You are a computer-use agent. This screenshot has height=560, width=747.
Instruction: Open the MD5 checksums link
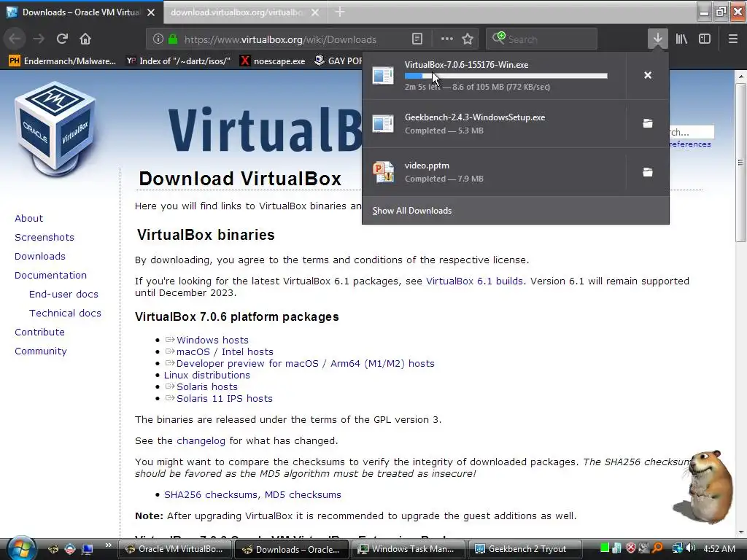point(303,495)
